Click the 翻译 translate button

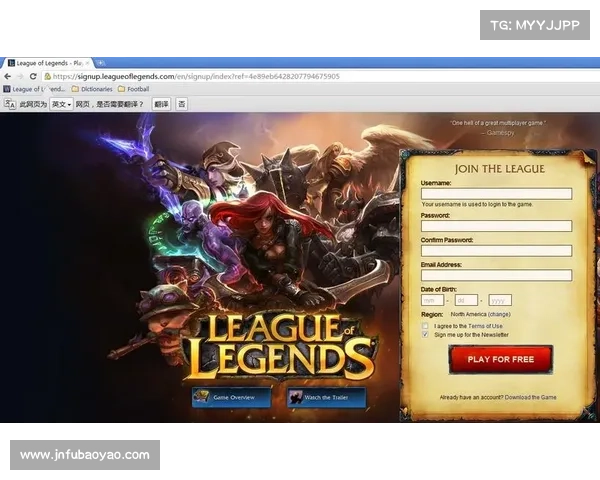[x=161, y=104]
